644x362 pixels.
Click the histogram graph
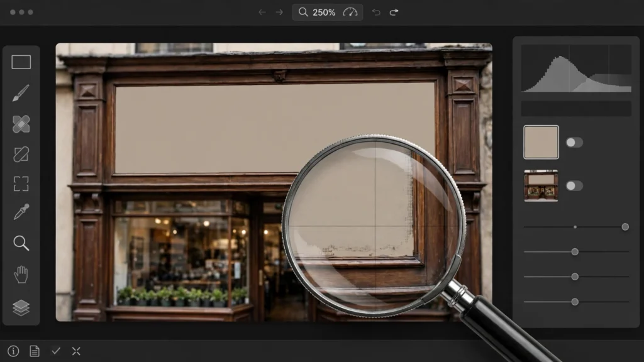click(576, 68)
